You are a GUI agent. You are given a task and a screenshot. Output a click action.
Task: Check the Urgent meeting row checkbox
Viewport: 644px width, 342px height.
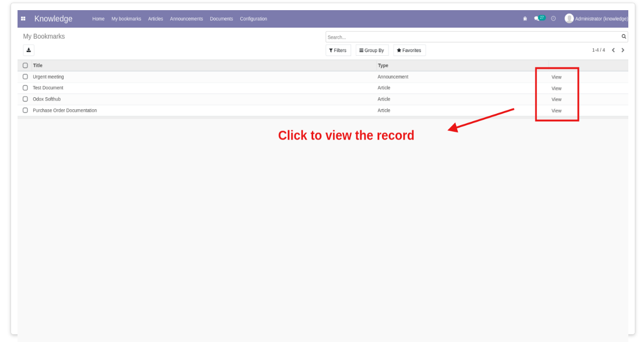tap(25, 77)
